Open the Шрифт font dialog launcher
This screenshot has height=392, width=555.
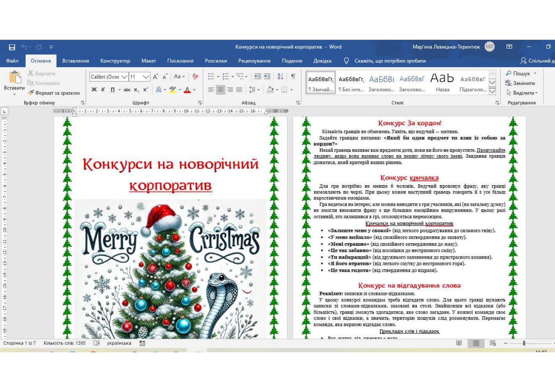[x=200, y=103]
